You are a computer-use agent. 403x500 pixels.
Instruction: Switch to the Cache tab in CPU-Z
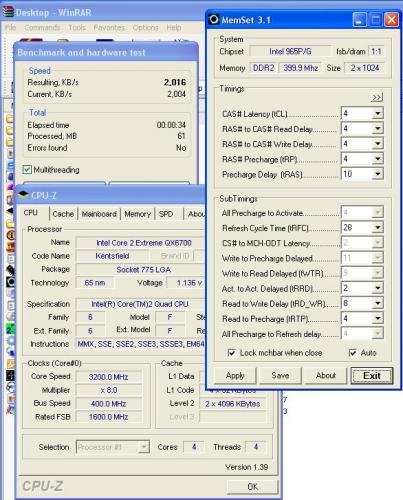click(63, 214)
